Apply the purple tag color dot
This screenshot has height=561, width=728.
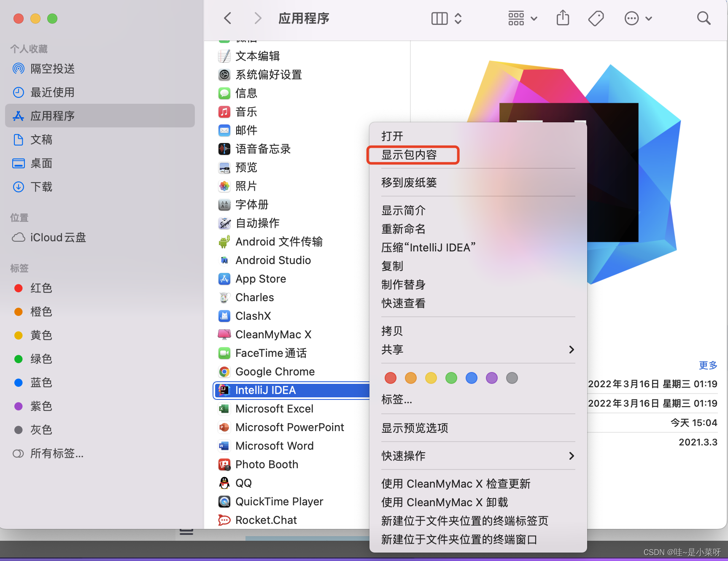pyautogui.click(x=492, y=378)
